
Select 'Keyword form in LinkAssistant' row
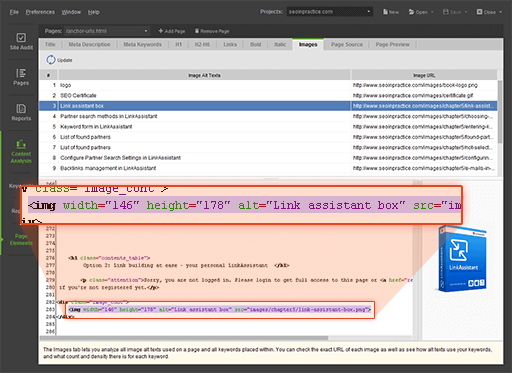(268, 126)
